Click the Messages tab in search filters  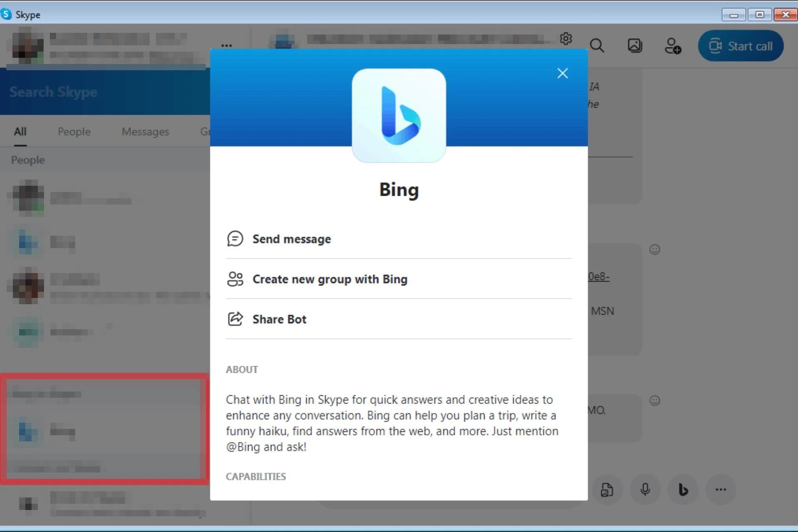[x=145, y=131]
